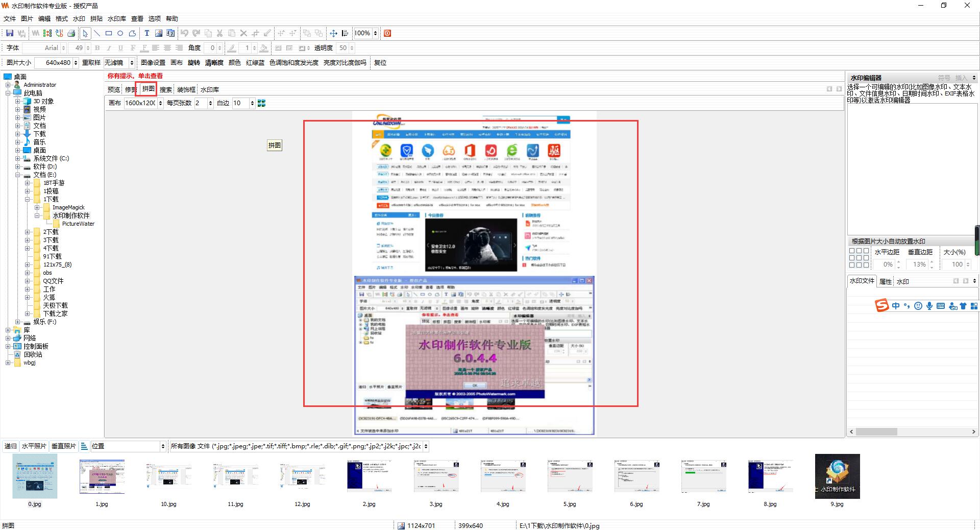Viewport: 980px width, 530px height.
Task: Click the red circle icon in the toolbar
Action: click(387, 33)
